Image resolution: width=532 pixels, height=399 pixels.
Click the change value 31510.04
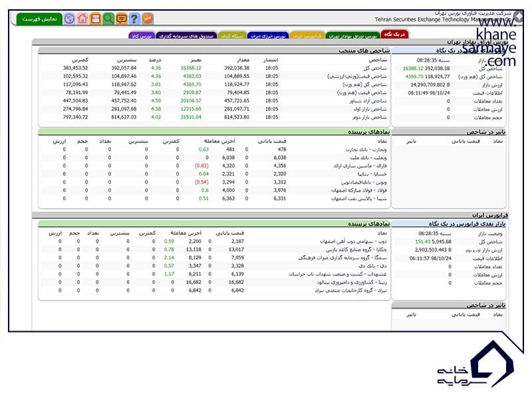(191, 117)
